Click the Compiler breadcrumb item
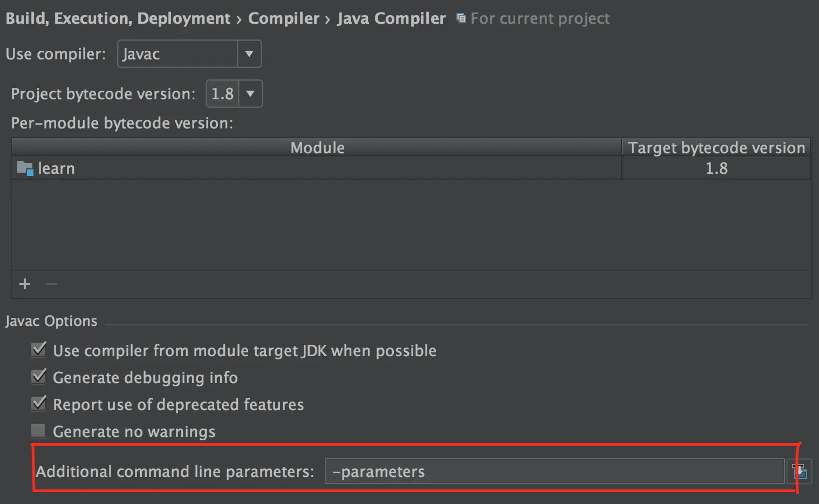 (x=283, y=18)
